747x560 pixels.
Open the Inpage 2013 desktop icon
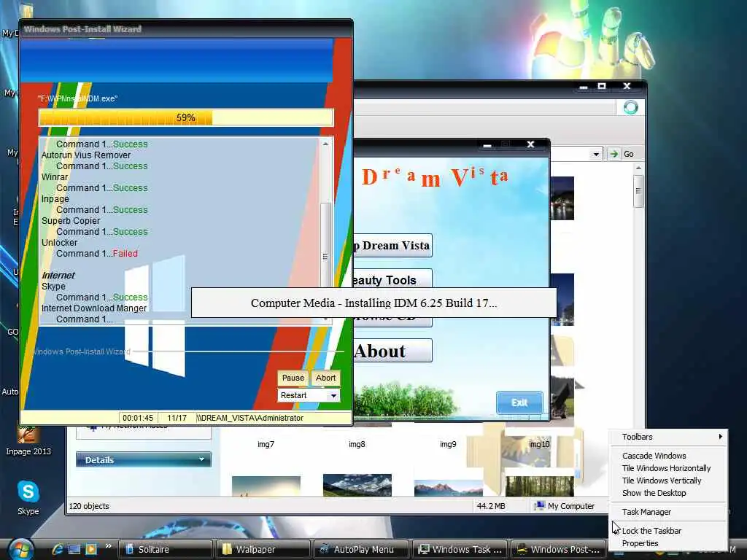(x=28, y=440)
